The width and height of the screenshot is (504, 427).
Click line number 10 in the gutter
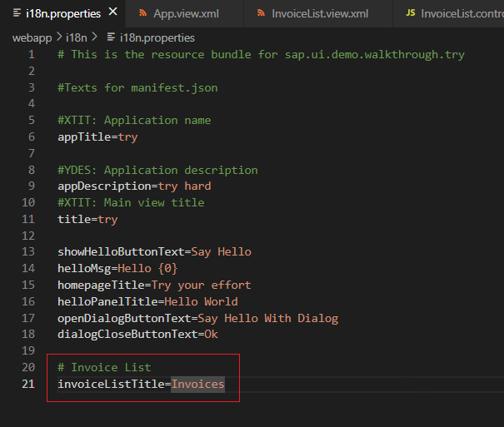[x=28, y=202]
